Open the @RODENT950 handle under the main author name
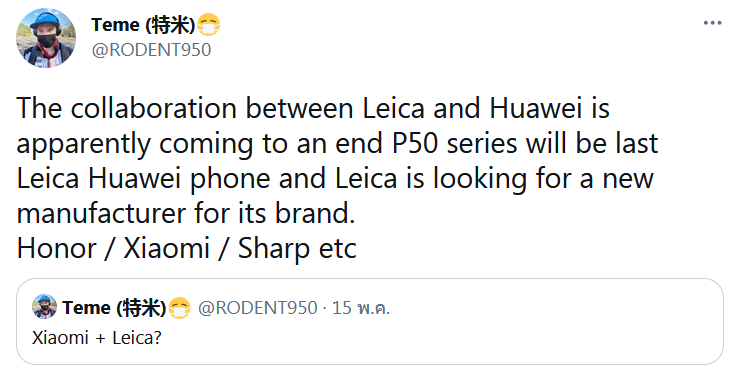The height and width of the screenshot is (383, 741). pyautogui.click(x=151, y=50)
